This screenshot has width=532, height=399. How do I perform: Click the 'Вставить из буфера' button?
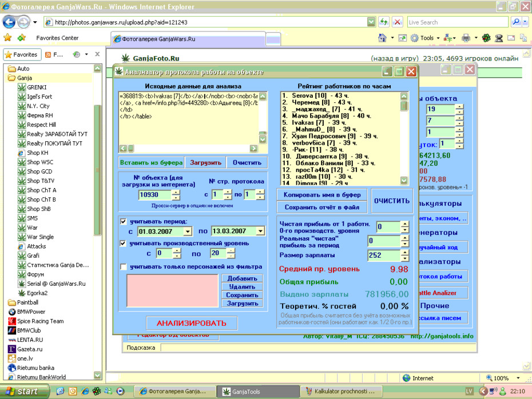[x=152, y=163]
